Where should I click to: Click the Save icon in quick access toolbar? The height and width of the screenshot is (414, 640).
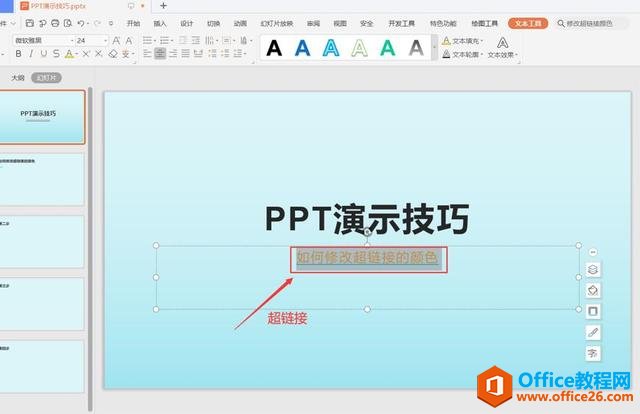pyautogui.click(x=29, y=23)
